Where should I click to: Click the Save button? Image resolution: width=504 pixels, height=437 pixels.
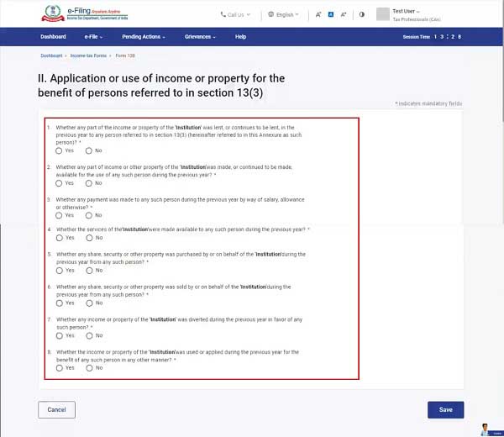[x=445, y=409]
